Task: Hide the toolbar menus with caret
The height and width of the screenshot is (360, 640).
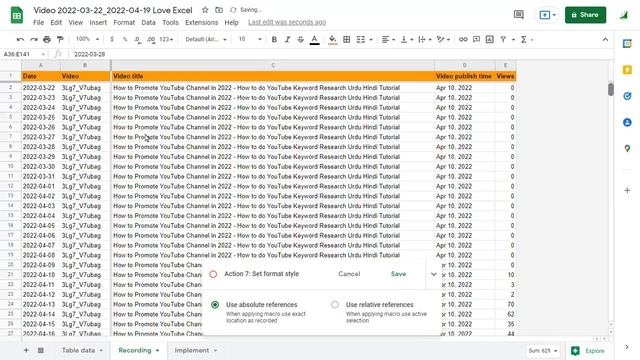Action: pos(605,40)
